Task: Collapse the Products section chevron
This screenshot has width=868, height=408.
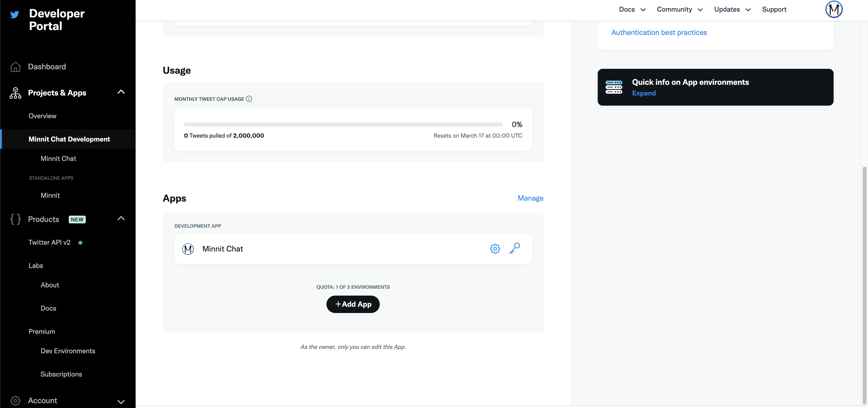Action: pos(121,219)
